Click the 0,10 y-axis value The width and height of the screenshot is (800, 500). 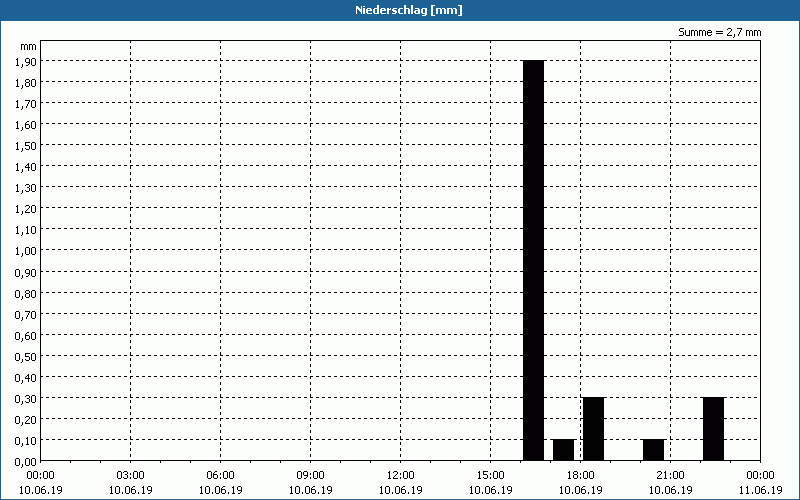[26, 441]
